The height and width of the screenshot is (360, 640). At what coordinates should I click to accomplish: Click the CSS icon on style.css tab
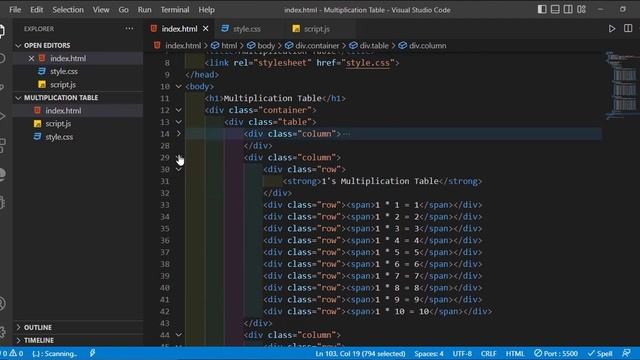225,29
